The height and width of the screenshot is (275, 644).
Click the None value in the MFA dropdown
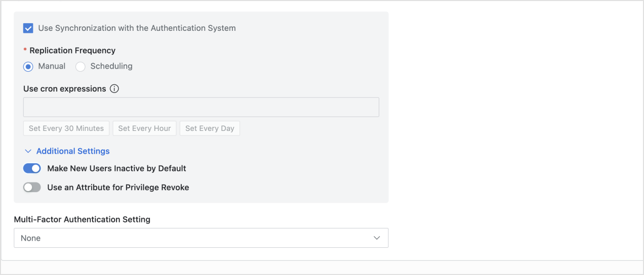point(30,238)
